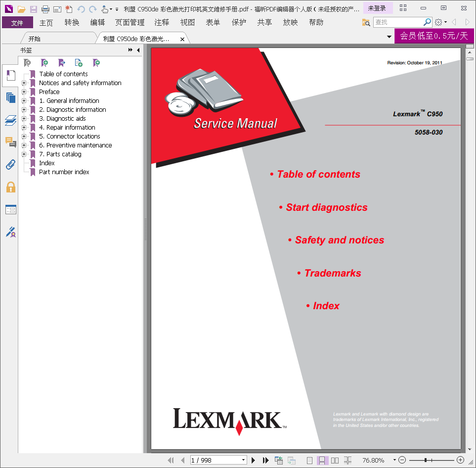Open the document tab list dropdown arrow
Viewport: 476px width, 468px height.
click(389, 37)
